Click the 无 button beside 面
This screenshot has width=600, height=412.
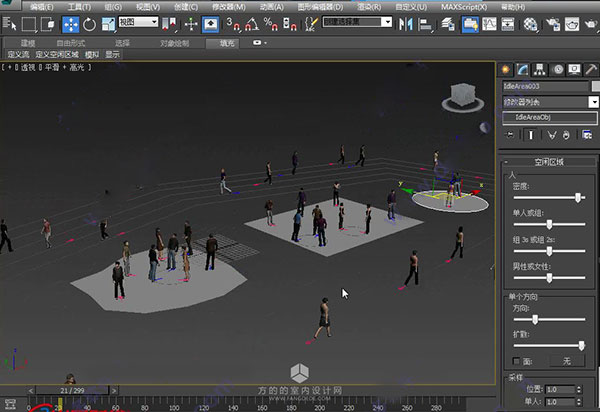(566, 360)
